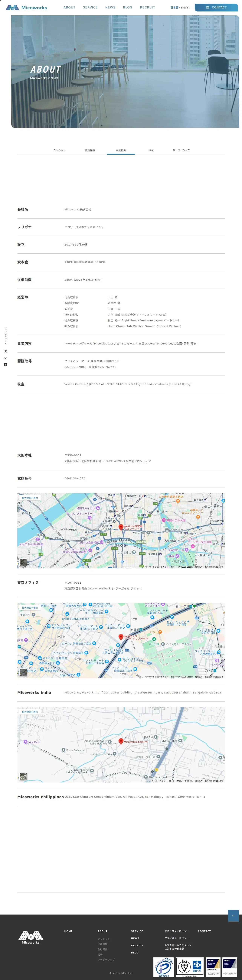242x980 pixels.
Task: Click the white Micoworks logo in footer
Action: click(31, 937)
